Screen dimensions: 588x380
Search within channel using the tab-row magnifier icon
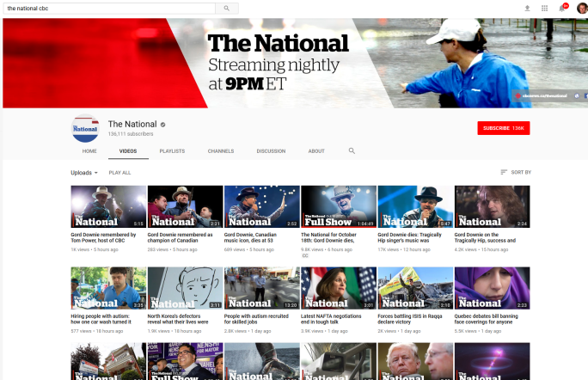352,150
